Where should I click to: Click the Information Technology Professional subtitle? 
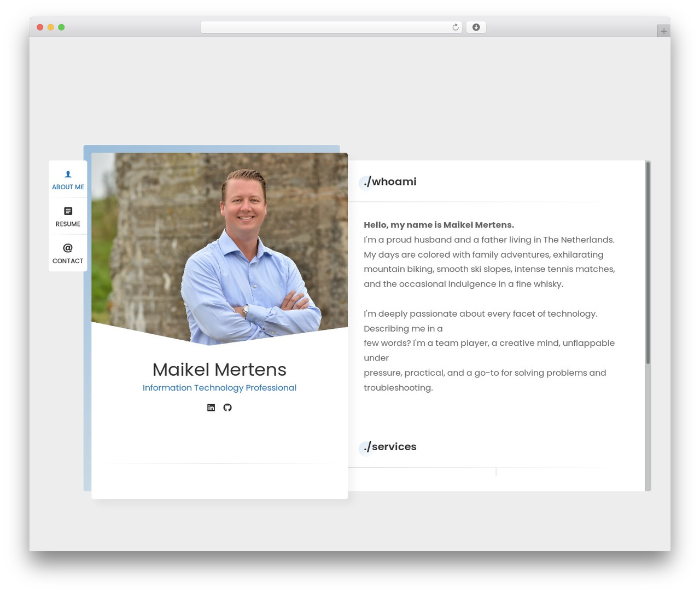pyautogui.click(x=219, y=388)
